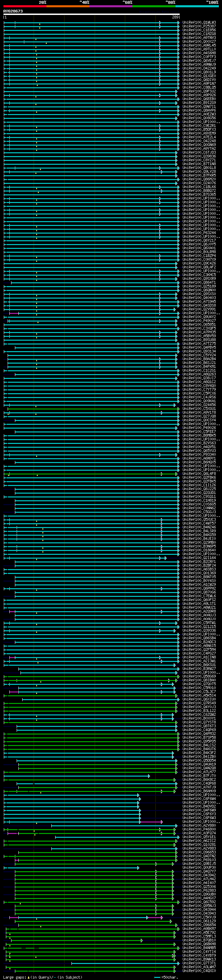
Task: Select label UniRef100_B4K3F2
Action: point(199,753)
